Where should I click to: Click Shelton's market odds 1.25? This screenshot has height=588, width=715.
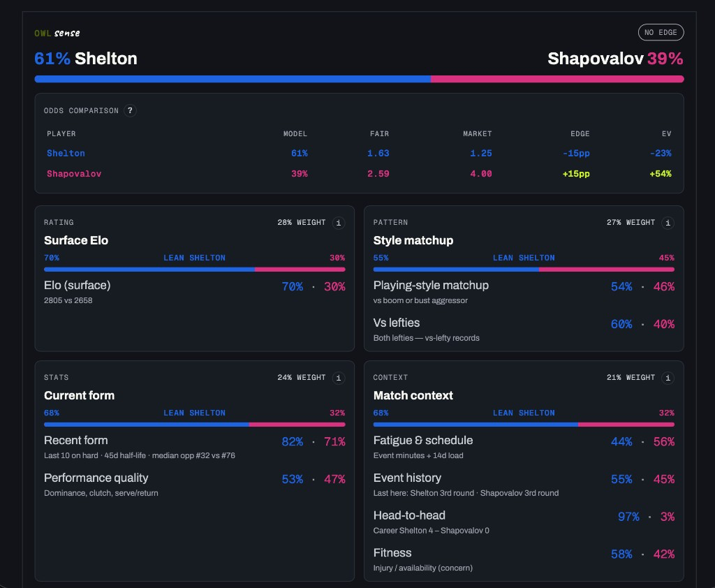click(x=480, y=153)
